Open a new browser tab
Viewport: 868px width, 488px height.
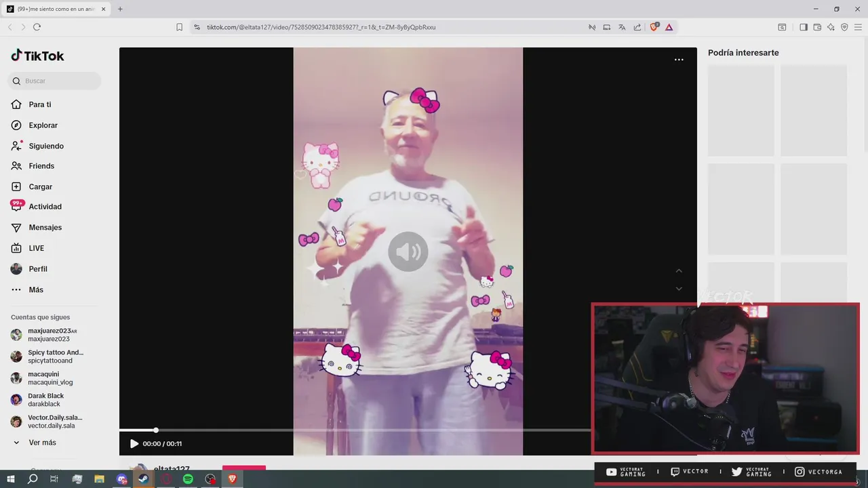(x=120, y=9)
